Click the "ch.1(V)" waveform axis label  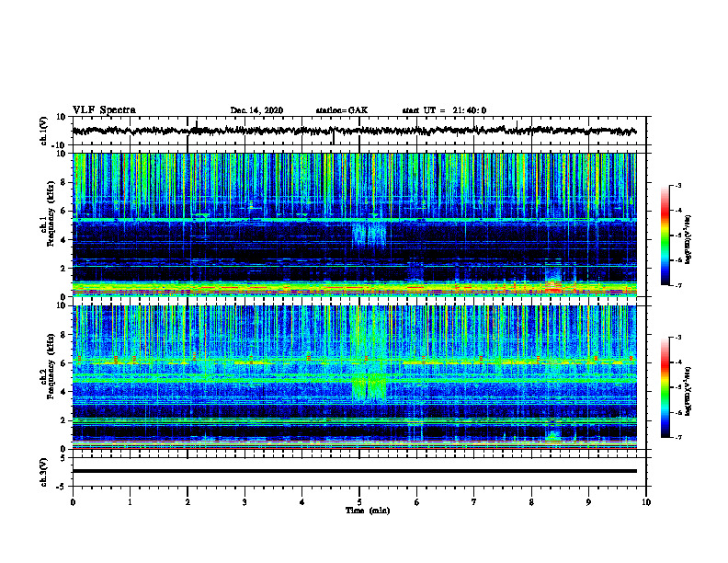(44, 131)
